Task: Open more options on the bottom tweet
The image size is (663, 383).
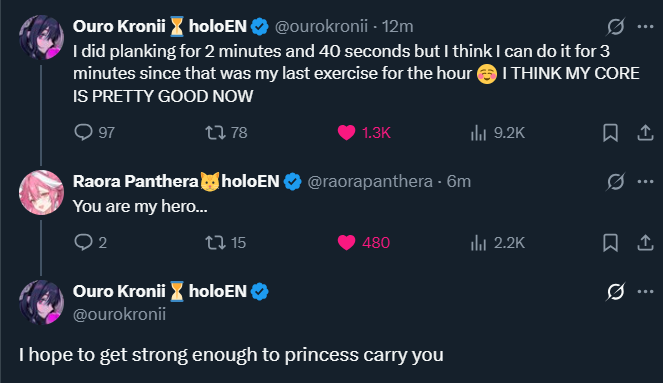Action: (645, 292)
